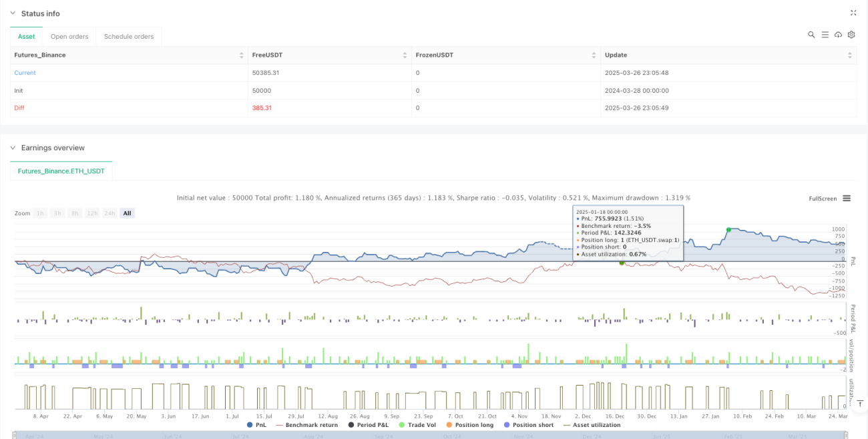This screenshot has height=439, width=868.
Task: Open the chart hamburger menu beside FullScreen
Action: click(847, 198)
